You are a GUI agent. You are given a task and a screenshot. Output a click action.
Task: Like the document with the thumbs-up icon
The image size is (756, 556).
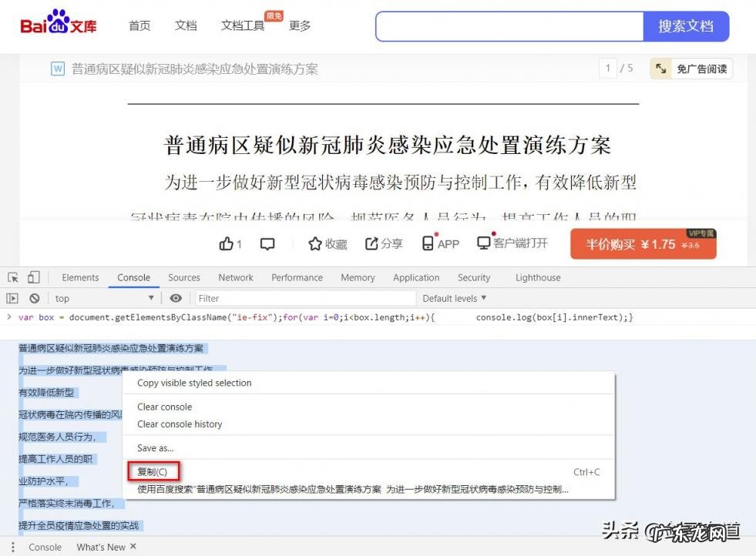pos(227,243)
